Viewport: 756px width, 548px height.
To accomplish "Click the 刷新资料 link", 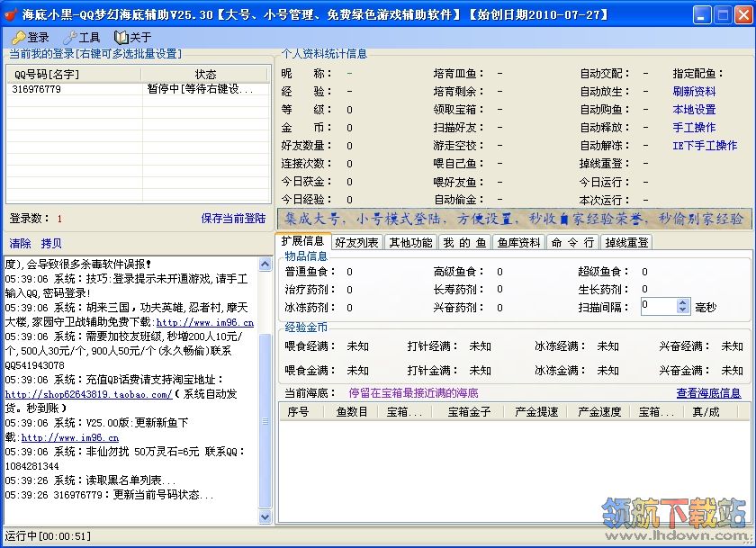I will click(694, 92).
